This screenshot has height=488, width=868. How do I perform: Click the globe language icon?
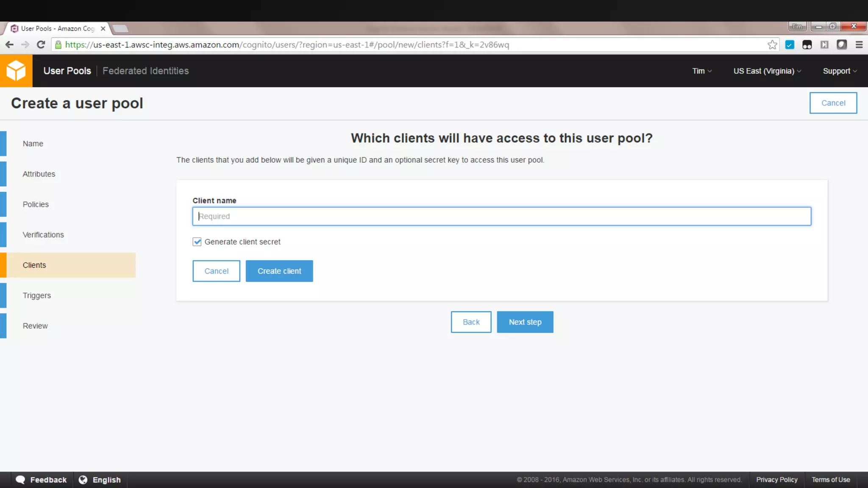[x=83, y=480]
